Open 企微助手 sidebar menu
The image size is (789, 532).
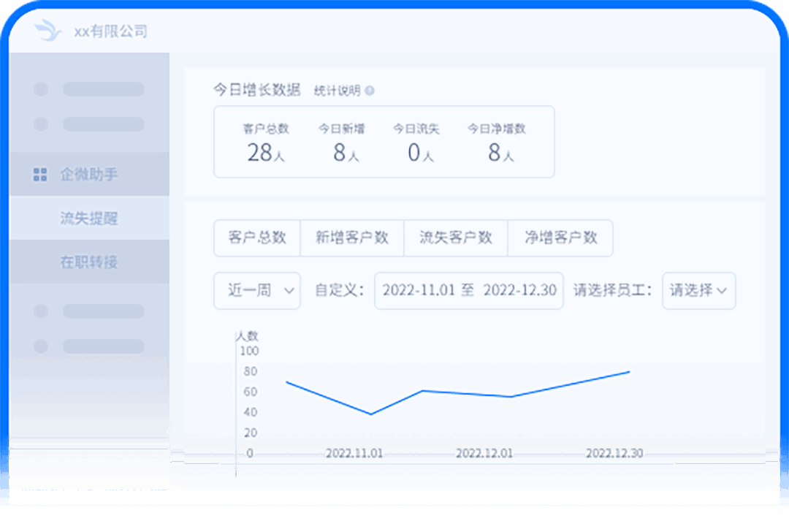tap(88, 175)
